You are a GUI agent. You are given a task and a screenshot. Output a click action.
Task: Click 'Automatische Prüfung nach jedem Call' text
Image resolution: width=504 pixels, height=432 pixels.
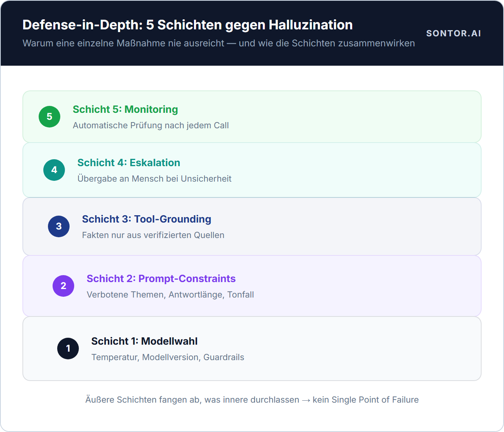(151, 126)
